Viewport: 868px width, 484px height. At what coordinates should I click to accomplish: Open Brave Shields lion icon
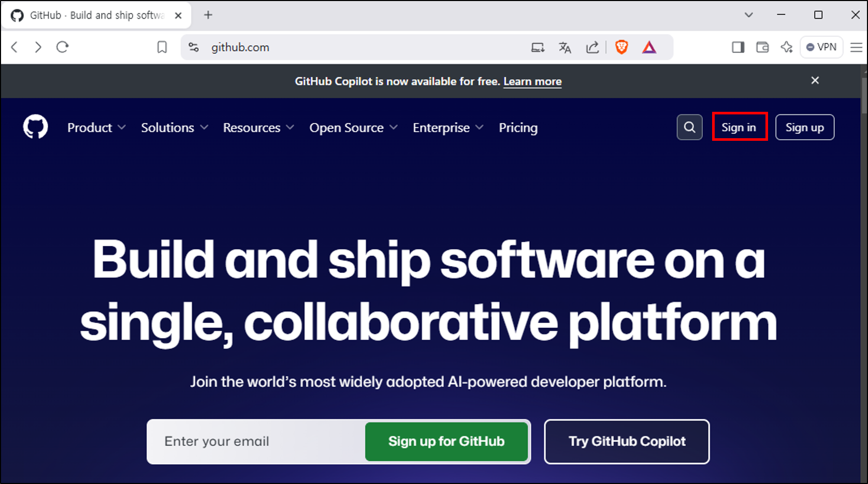tap(621, 47)
